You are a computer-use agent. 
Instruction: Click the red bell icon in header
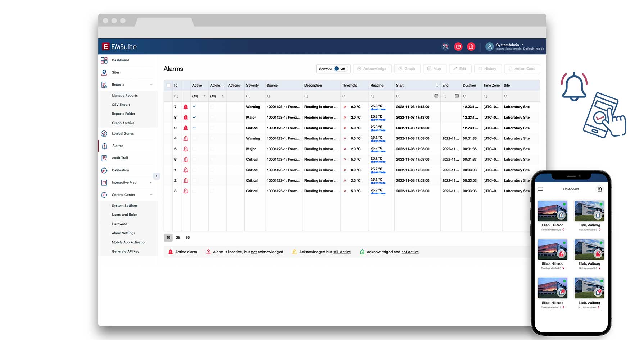(471, 47)
